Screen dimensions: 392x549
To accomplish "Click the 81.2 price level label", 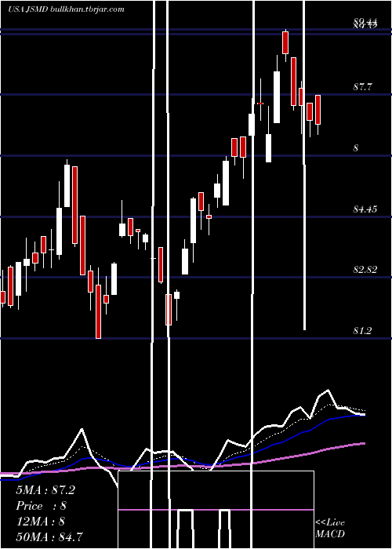I will coord(362,330).
